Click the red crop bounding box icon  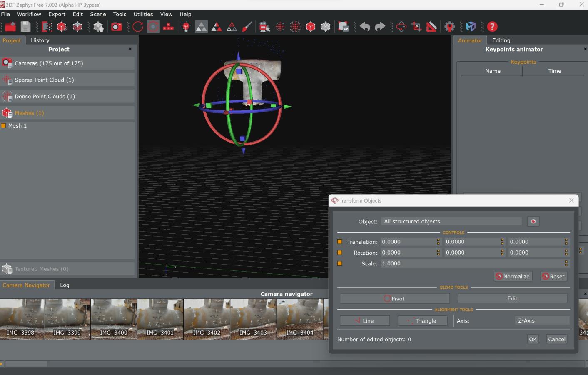(x=416, y=27)
